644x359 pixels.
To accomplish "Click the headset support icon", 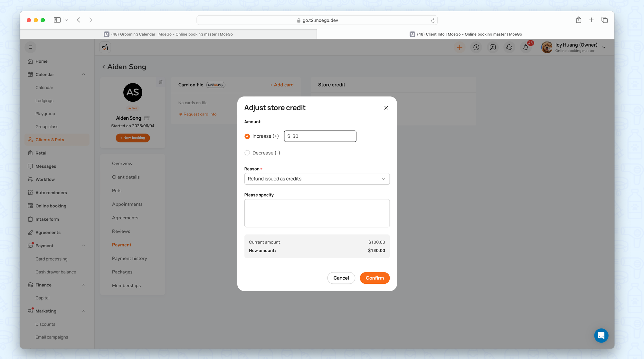I will click(509, 48).
